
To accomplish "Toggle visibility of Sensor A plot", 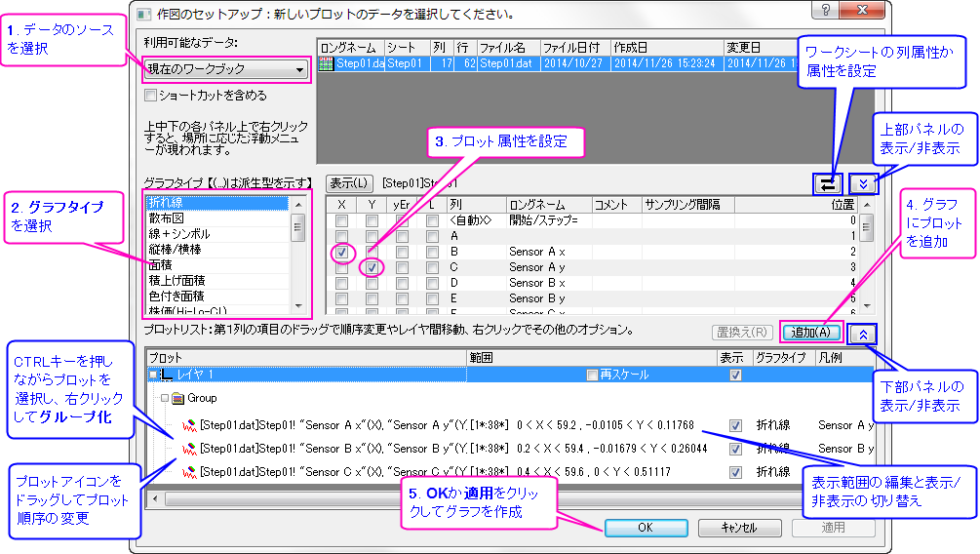I will point(735,426).
